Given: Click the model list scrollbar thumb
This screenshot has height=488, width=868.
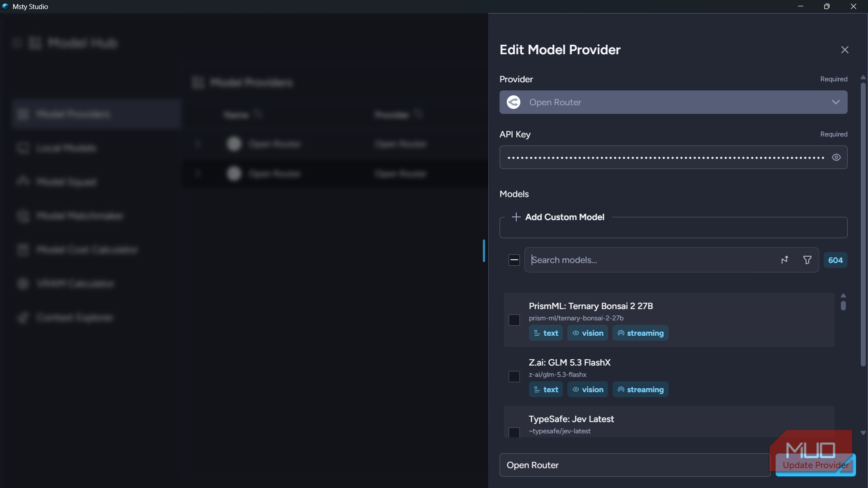Looking at the screenshot, I should [x=843, y=305].
